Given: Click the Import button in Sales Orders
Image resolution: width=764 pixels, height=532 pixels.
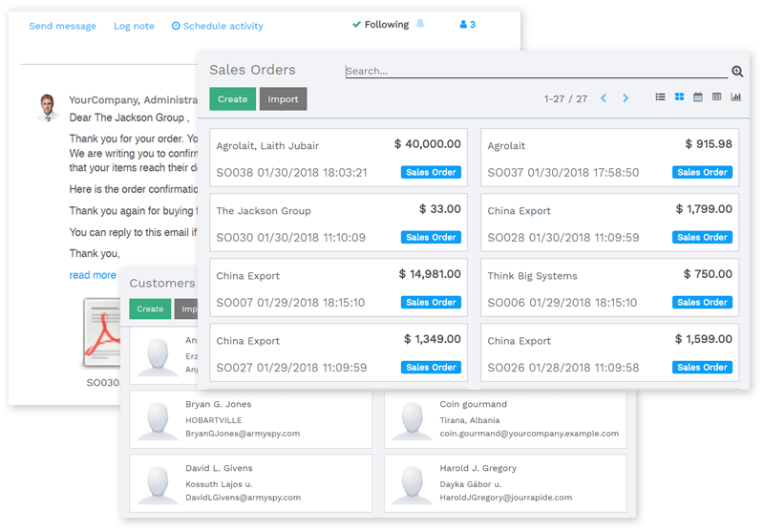Looking at the screenshot, I should coord(283,98).
